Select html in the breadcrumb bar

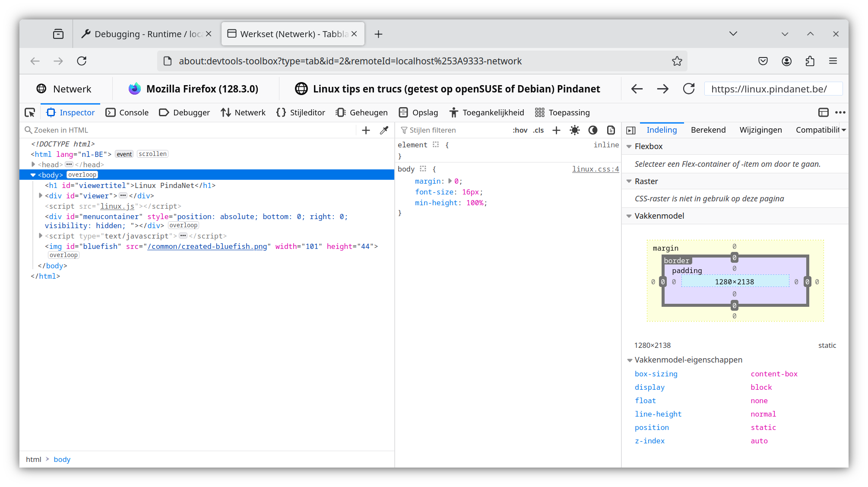[x=34, y=459]
